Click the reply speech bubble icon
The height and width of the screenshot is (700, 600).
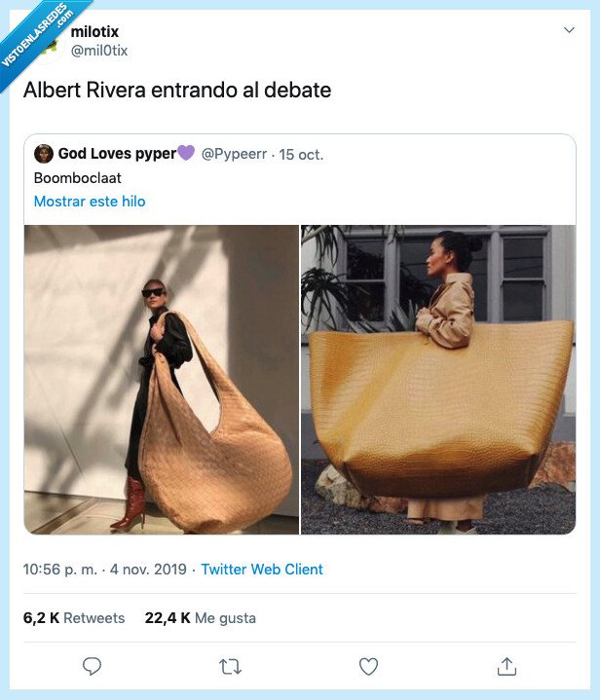[92, 666]
